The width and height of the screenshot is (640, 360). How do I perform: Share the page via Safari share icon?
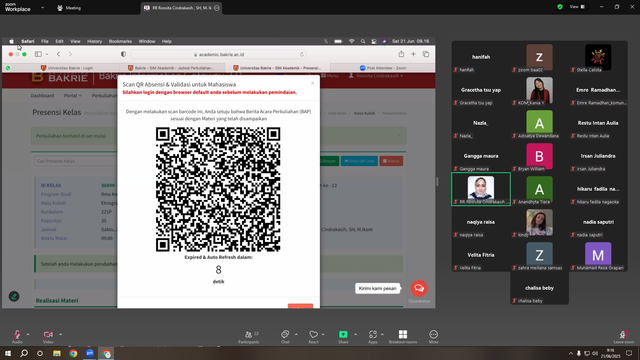(x=401, y=54)
